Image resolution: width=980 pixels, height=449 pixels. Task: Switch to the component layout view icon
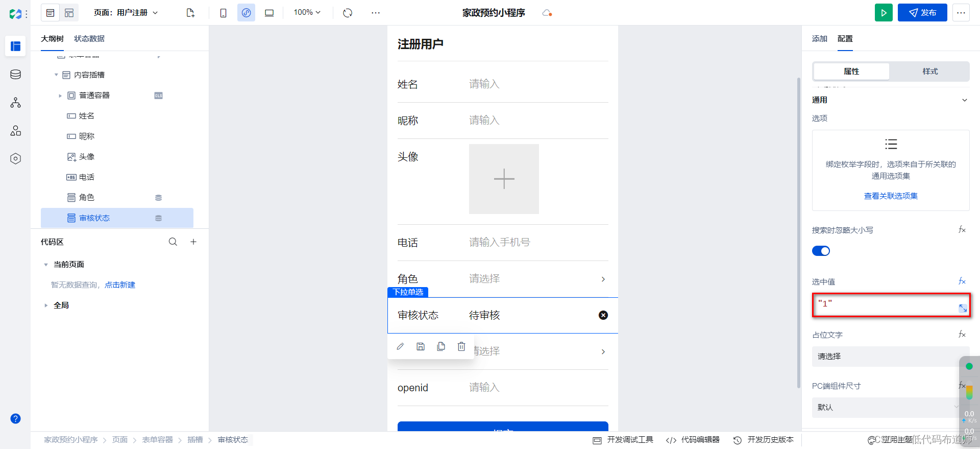click(x=69, y=13)
